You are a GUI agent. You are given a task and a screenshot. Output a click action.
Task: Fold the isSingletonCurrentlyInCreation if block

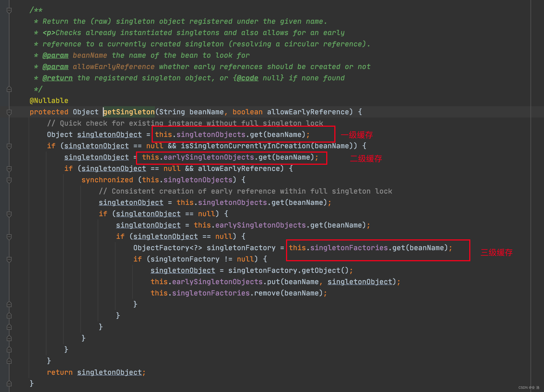pos(9,146)
